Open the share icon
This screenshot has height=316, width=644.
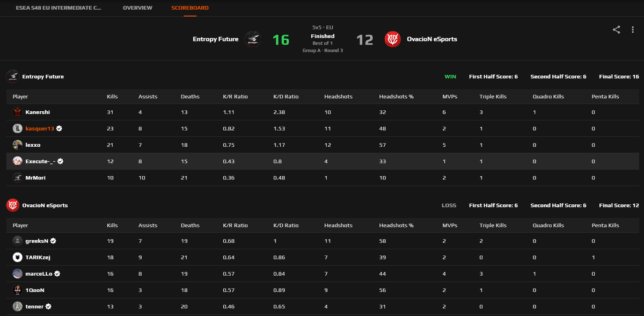point(616,30)
